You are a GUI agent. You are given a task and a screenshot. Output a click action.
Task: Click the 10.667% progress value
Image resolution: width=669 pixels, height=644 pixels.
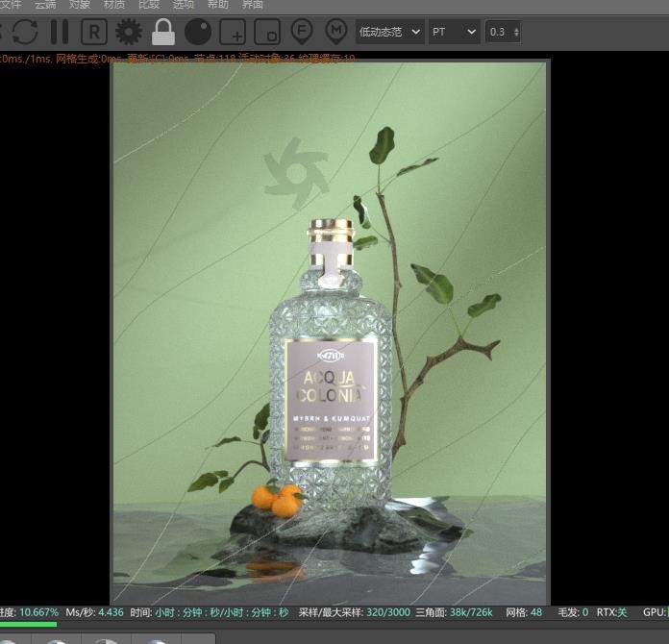click(x=38, y=612)
